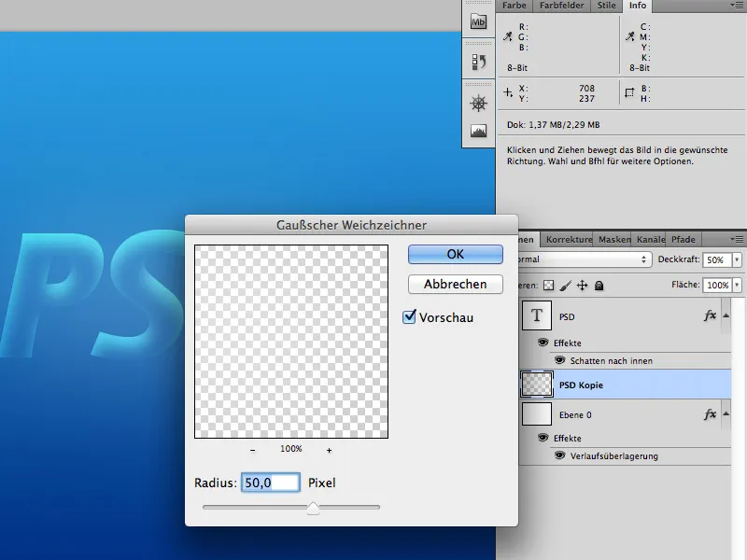Viewport: 747px width, 560px height.
Task: Open the layers panel options menu
Action: pyautogui.click(x=737, y=239)
